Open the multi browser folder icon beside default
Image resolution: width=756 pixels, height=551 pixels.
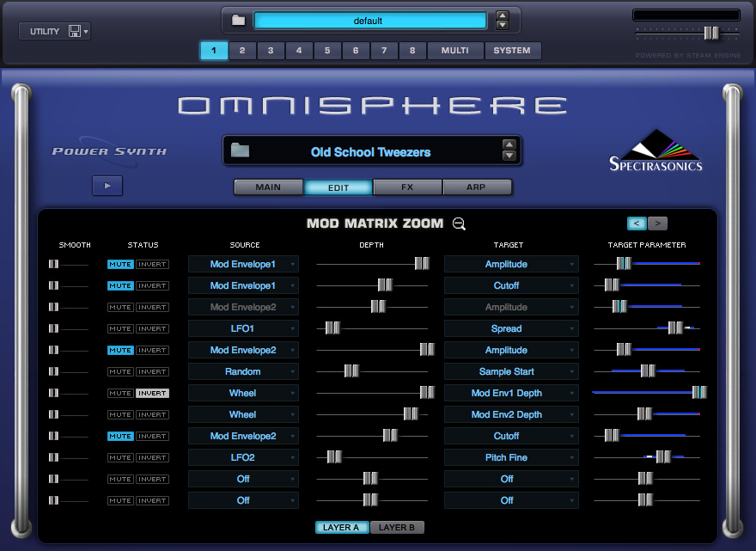238,21
